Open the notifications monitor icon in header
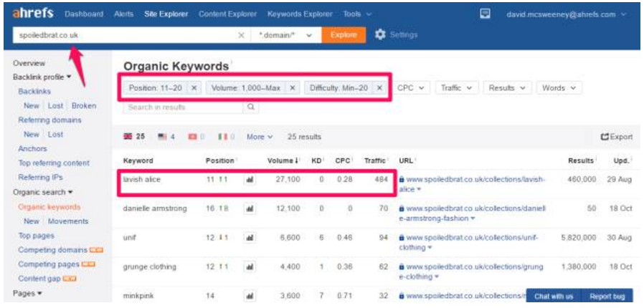 [x=485, y=14]
